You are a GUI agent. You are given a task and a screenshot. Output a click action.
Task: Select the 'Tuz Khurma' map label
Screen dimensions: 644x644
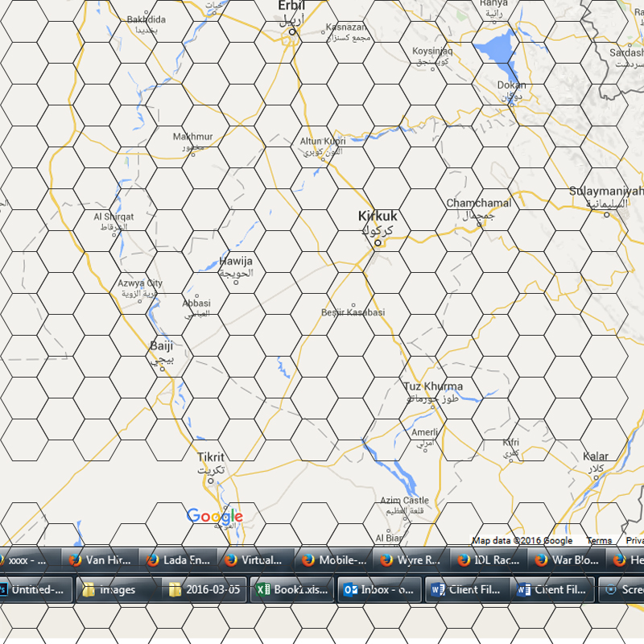coord(433,386)
